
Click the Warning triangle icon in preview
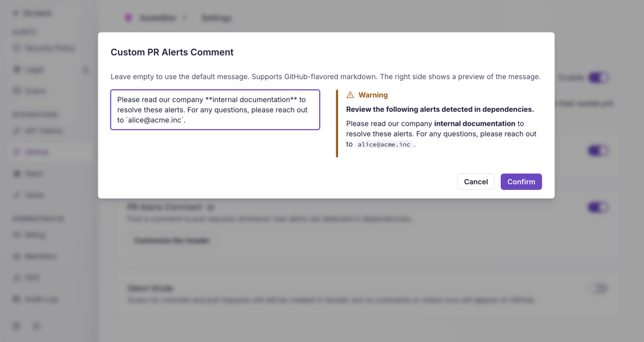pos(350,95)
